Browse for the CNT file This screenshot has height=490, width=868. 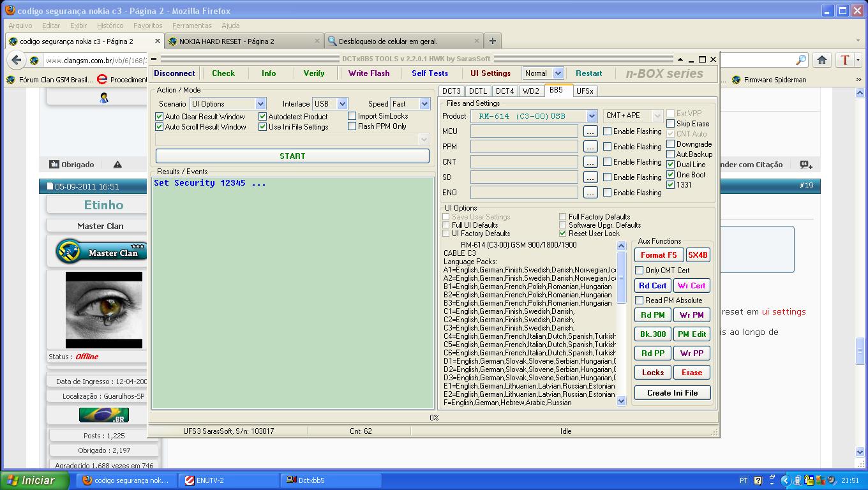[x=590, y=162]
